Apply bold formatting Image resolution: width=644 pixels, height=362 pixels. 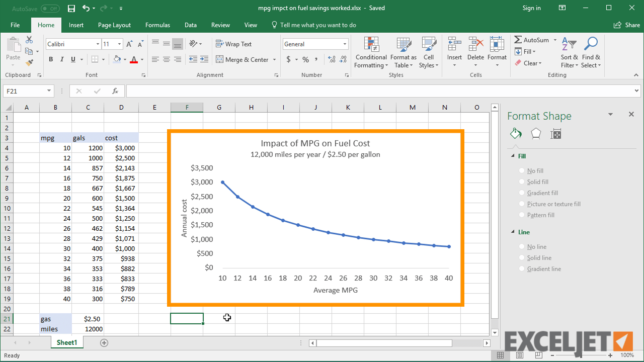pos(50,59)
